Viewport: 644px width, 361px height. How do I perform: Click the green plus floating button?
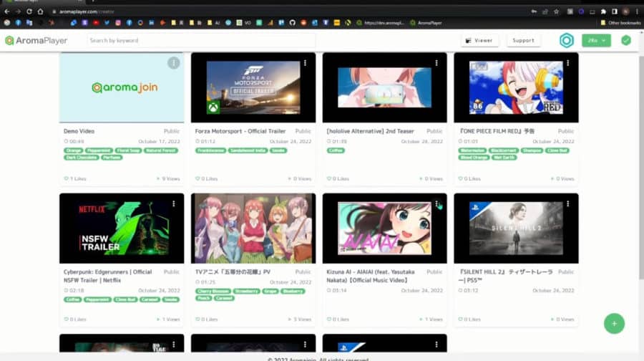[614, 324]
